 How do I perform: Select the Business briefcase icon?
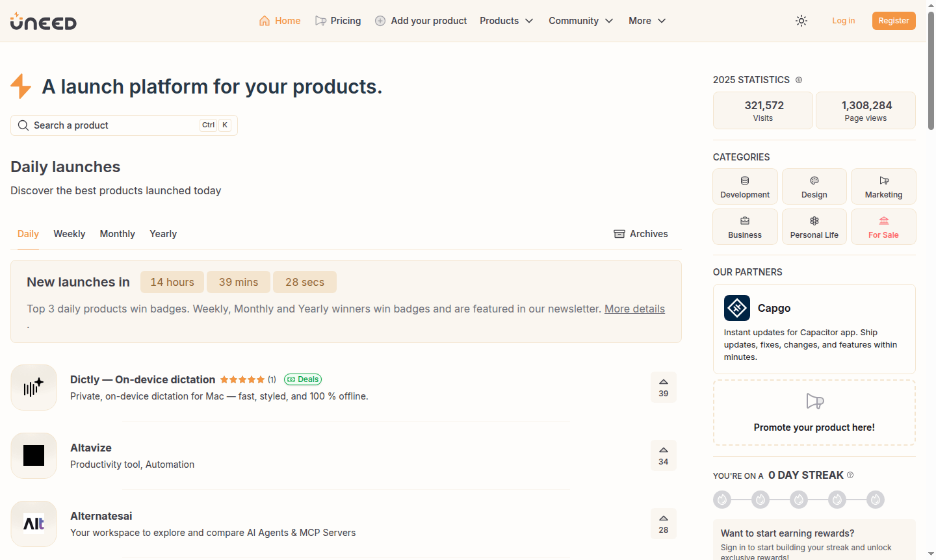tap(745, 221)
